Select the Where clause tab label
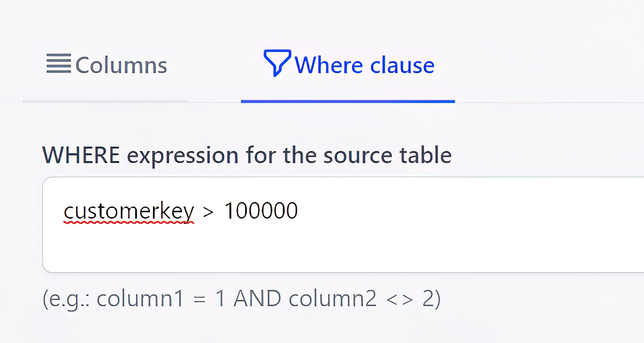 point(364,65)
